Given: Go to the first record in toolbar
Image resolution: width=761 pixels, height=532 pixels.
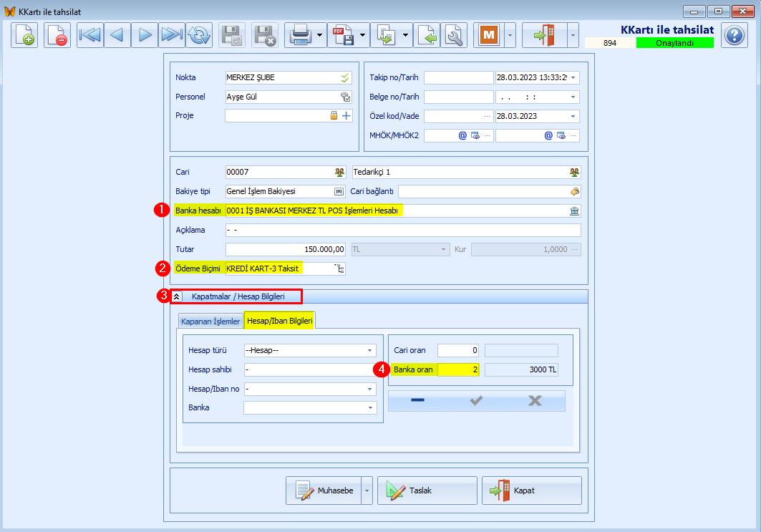Looking at the screenshot, I should [x=89, y=35].
